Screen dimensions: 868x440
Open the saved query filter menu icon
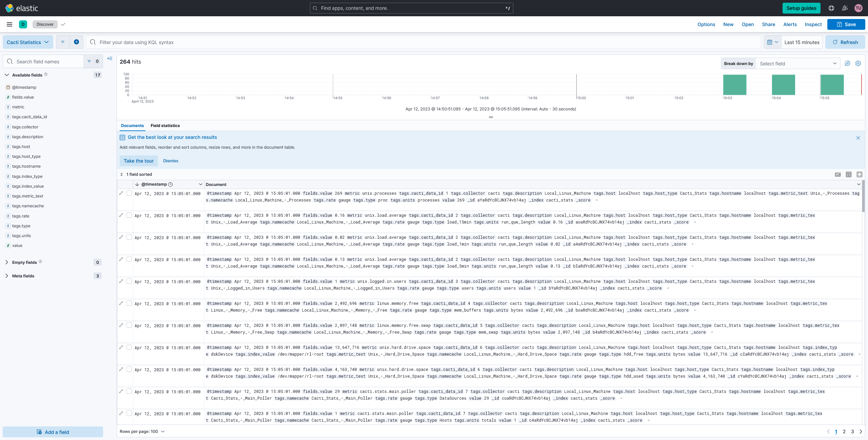[x=63, y=42]
